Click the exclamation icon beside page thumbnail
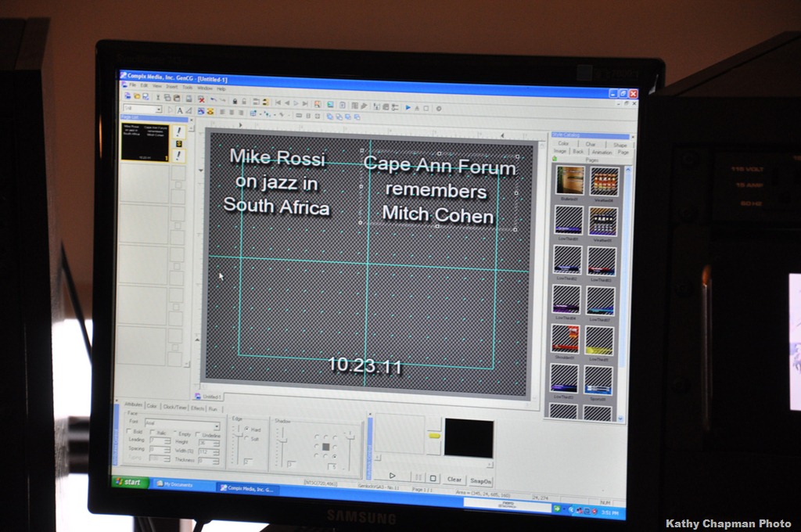Viewport: 801px width, 532px height. click(x=178, y=132)
